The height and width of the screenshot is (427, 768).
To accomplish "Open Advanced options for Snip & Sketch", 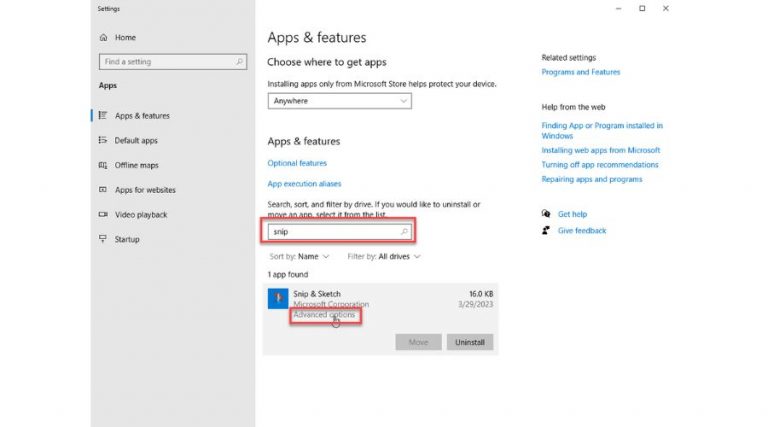I will tap(324, 315).
